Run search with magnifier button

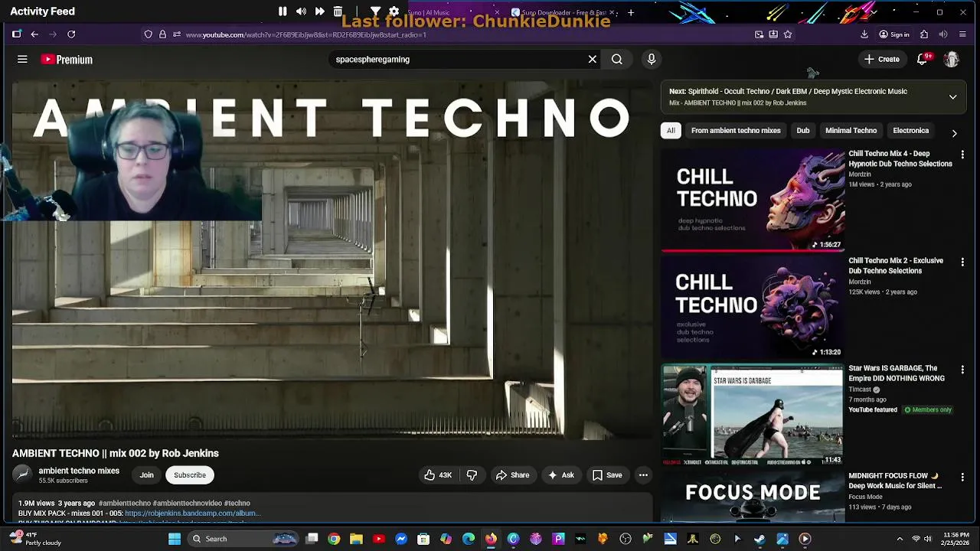click(617, 59)
